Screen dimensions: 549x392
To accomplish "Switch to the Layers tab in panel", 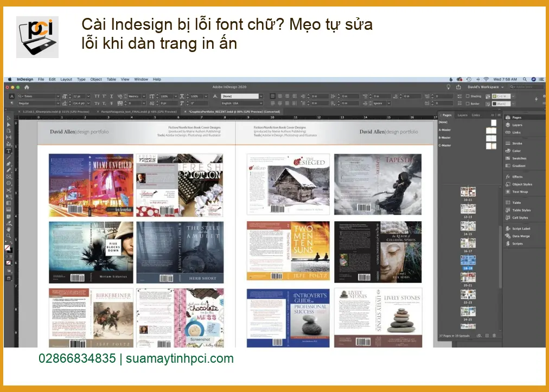I will [463, 115].
